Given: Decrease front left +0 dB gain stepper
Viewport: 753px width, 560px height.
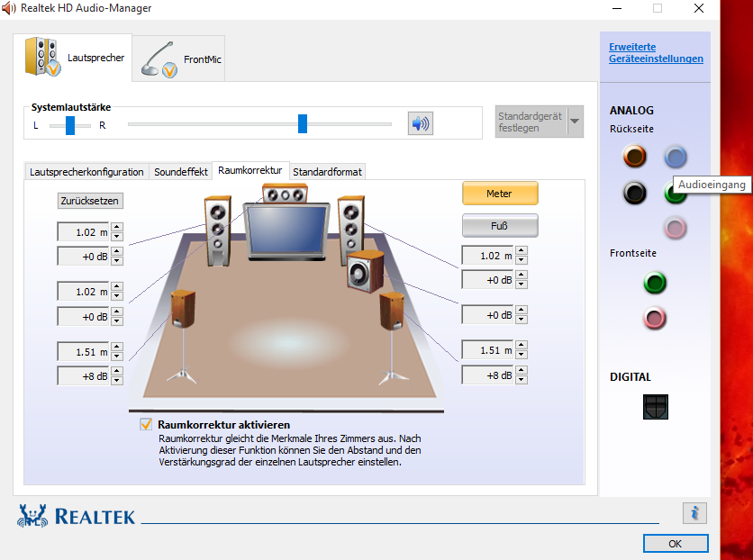Looking at the screenshot, I should [117, 260].
